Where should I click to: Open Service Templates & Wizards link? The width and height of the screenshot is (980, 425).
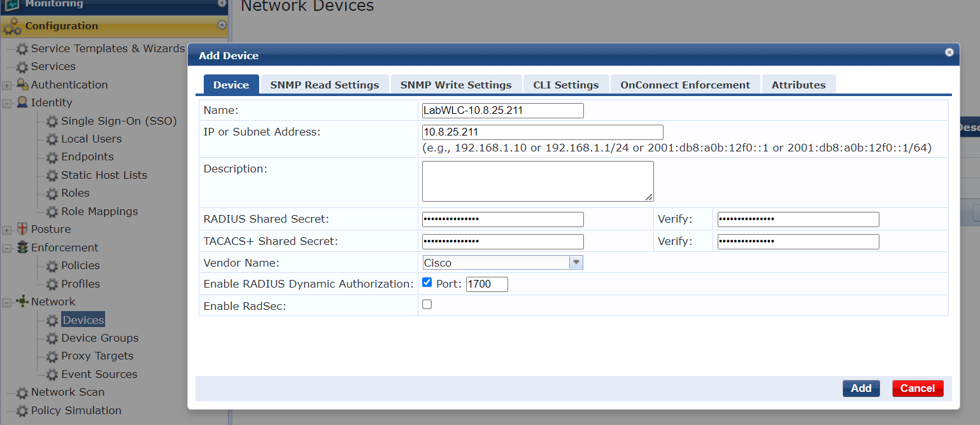108,48
